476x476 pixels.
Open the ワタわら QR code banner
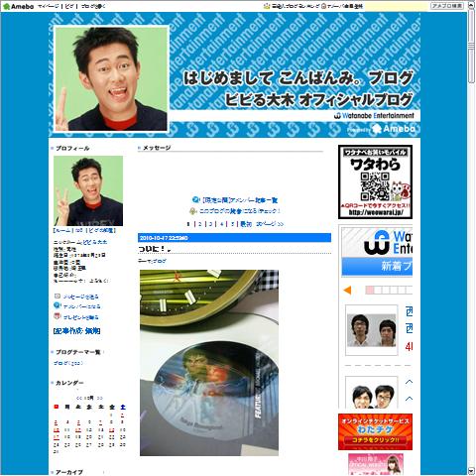coord(375,181)
